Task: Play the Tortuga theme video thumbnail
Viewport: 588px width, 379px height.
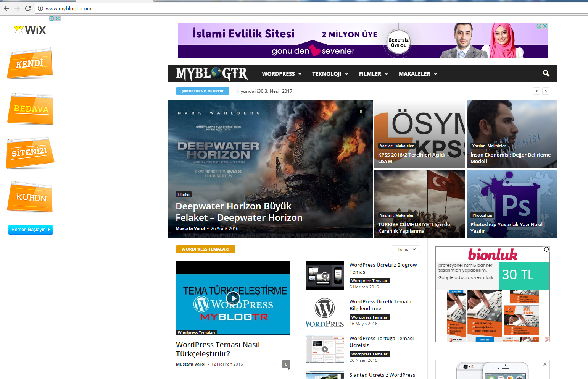Action: (x=325, y=349)
